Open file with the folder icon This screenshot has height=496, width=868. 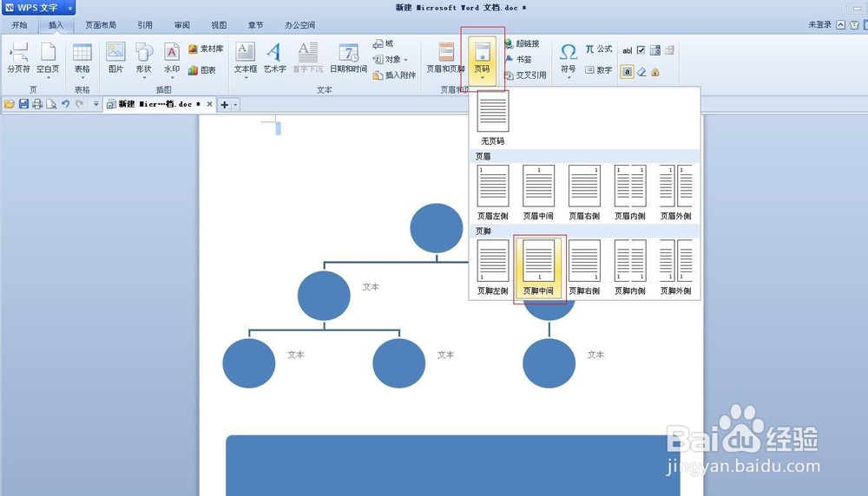[10, 104]
